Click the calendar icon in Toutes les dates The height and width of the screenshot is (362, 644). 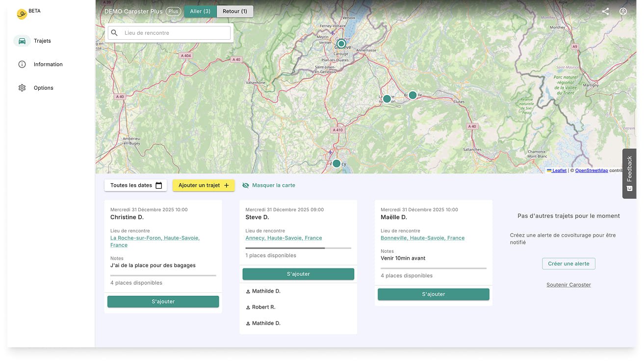point(158,186)
